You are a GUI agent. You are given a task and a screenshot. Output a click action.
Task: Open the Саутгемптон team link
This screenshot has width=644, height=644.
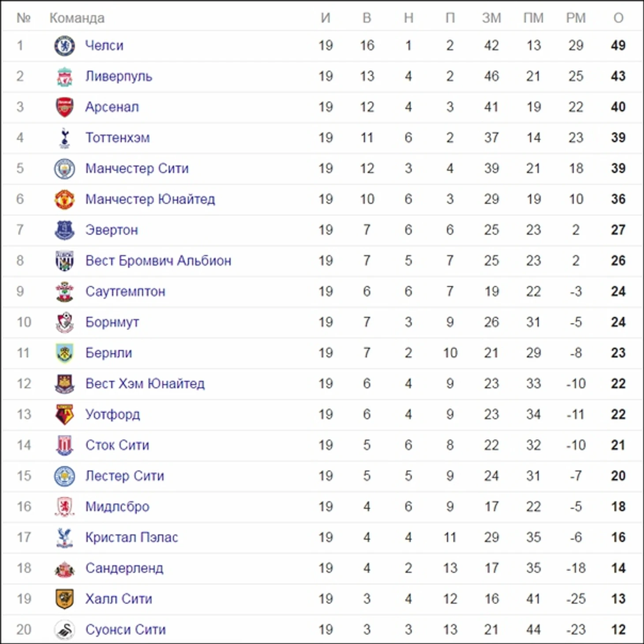tap(125, 292)
